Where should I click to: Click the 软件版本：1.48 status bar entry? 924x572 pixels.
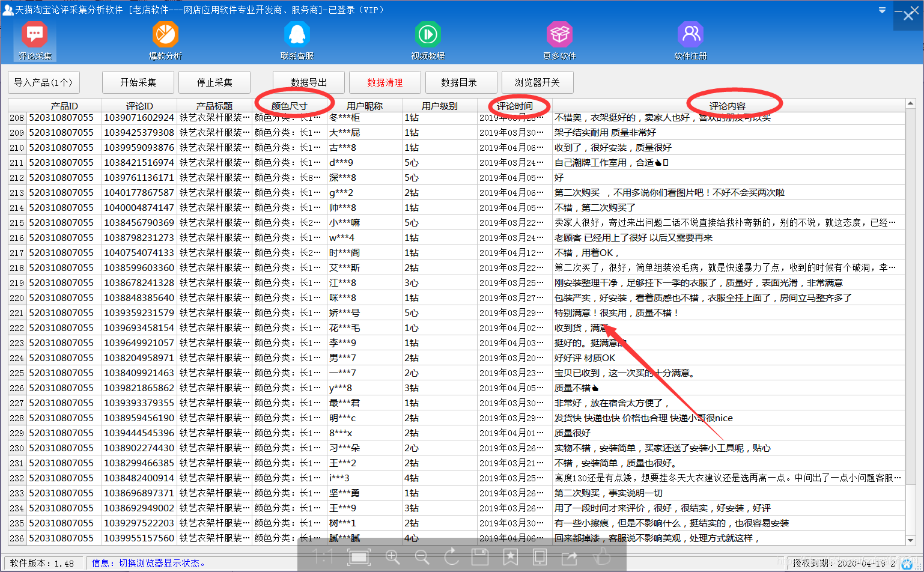coord(42,563)
